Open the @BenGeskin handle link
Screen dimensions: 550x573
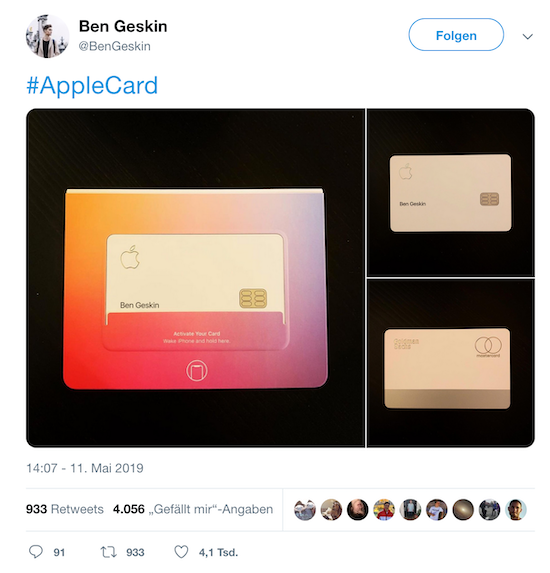[114, 46]
